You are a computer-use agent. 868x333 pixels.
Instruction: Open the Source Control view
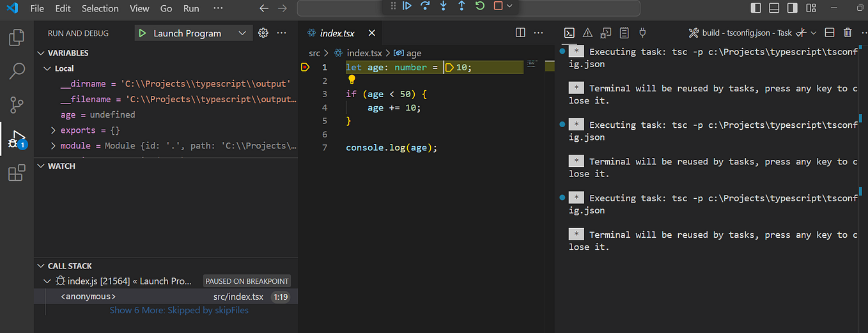(17, 105)
